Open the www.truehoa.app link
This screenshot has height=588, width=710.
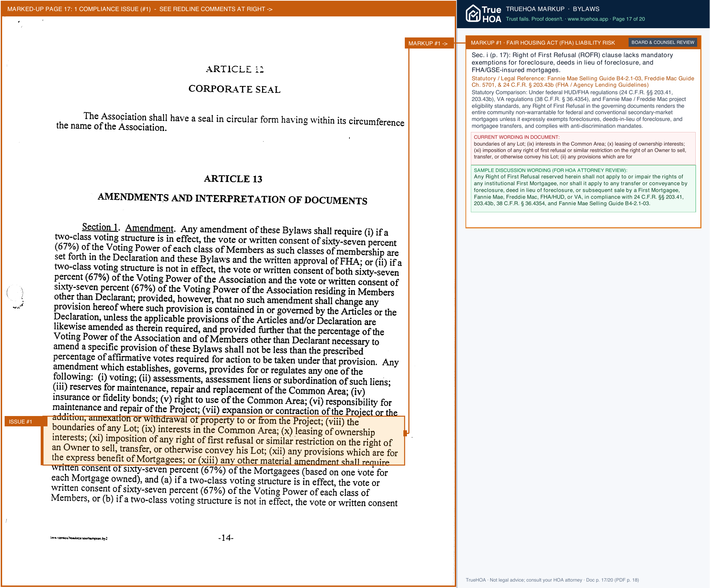coord(588,19)
